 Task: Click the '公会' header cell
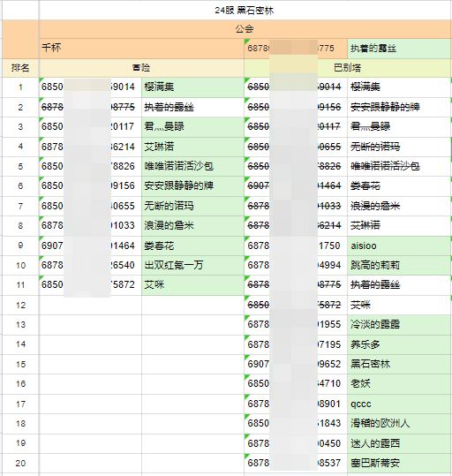[245, 29]
